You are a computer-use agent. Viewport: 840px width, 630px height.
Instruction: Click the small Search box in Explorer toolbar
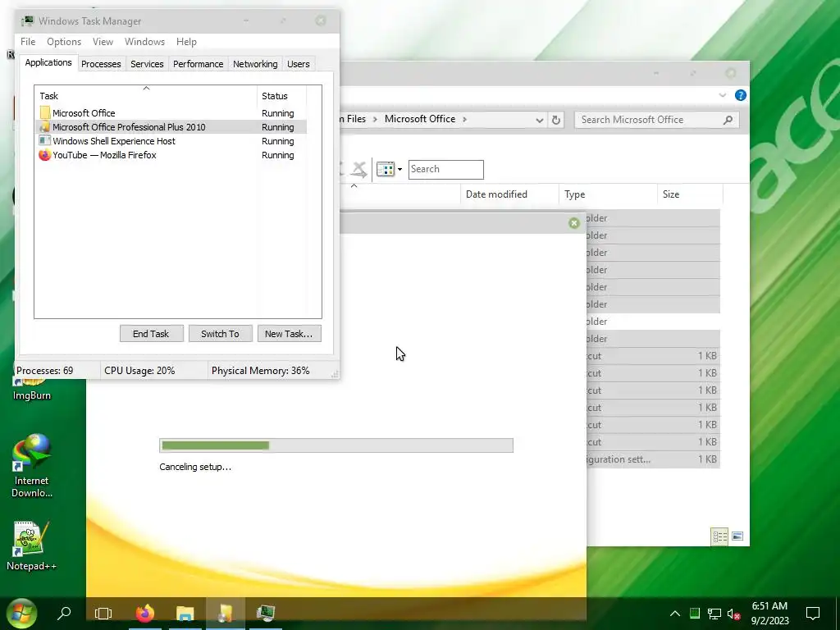pos(445,169)
